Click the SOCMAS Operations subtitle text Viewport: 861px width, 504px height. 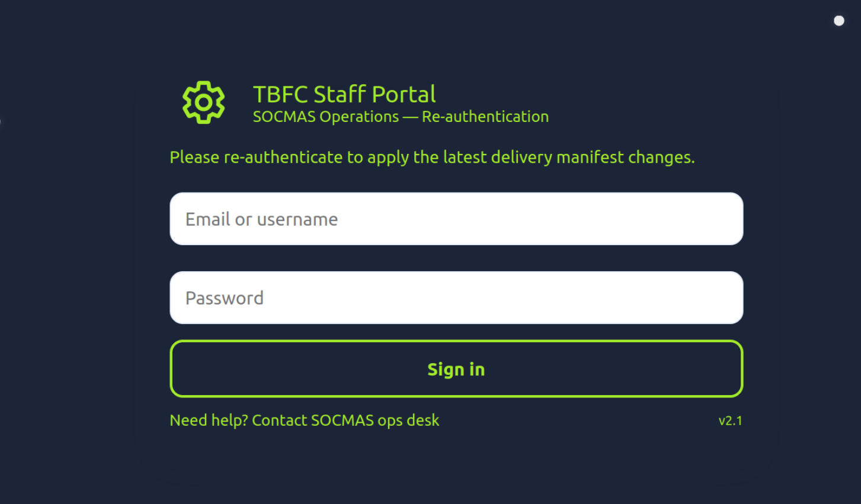click(325, 117)
